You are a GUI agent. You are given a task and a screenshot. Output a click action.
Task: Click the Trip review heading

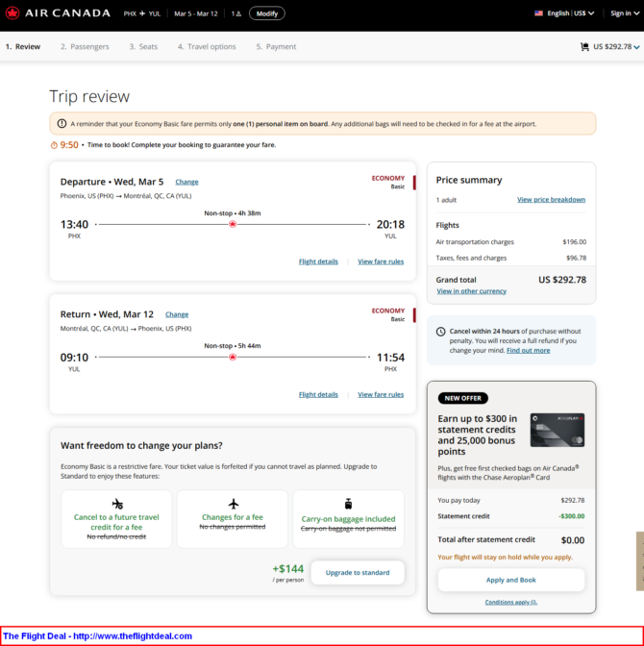click(x=89, y=96)
